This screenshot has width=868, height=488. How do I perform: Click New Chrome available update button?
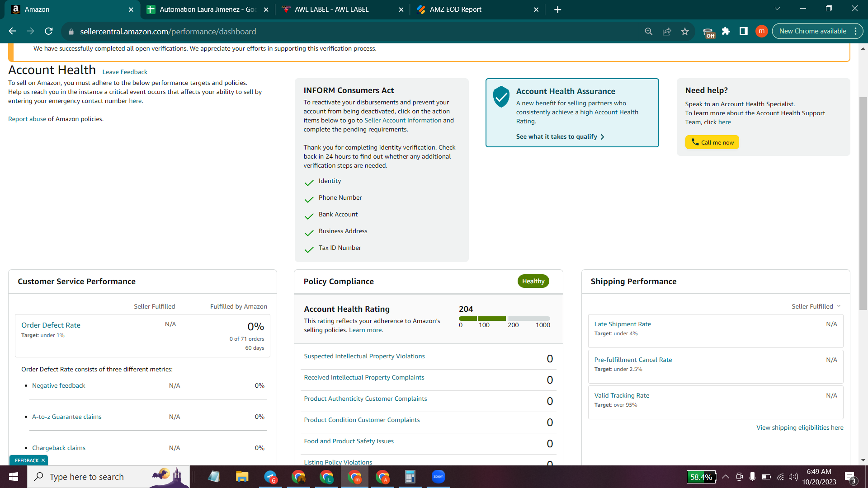[x=817, y=31]
